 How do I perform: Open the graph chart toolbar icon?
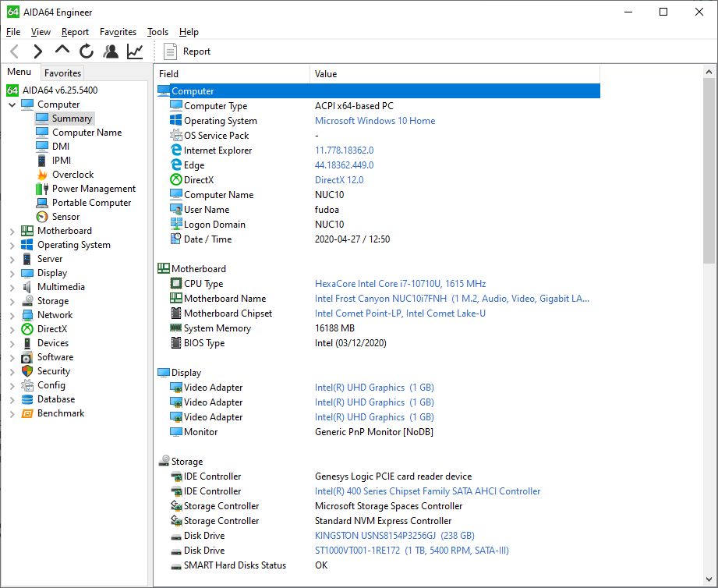pos(135,51)
